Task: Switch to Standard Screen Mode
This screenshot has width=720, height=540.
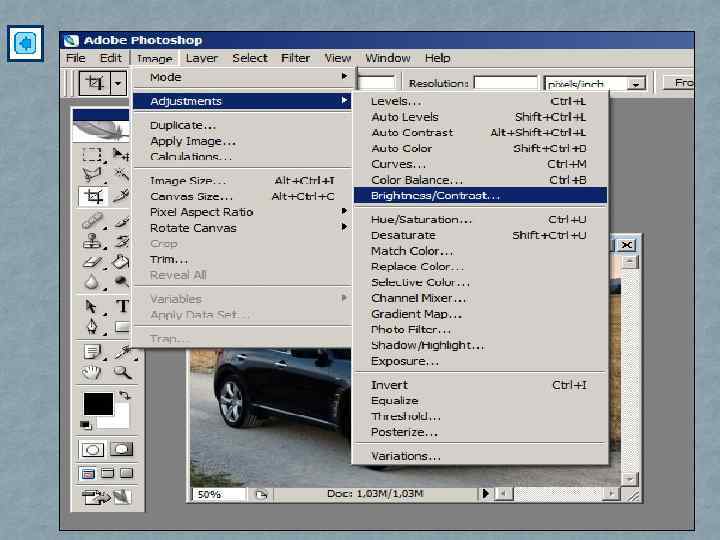Action: coord(89,473)
